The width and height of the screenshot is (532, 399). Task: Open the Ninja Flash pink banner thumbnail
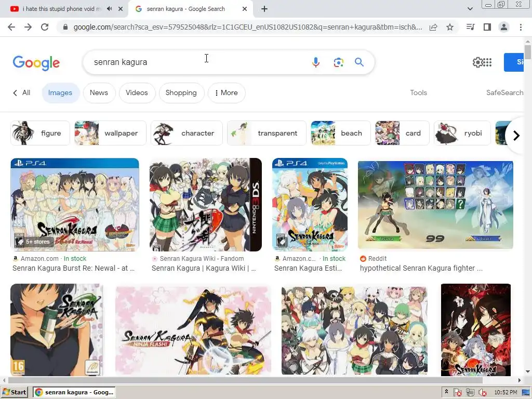(193, 330)
